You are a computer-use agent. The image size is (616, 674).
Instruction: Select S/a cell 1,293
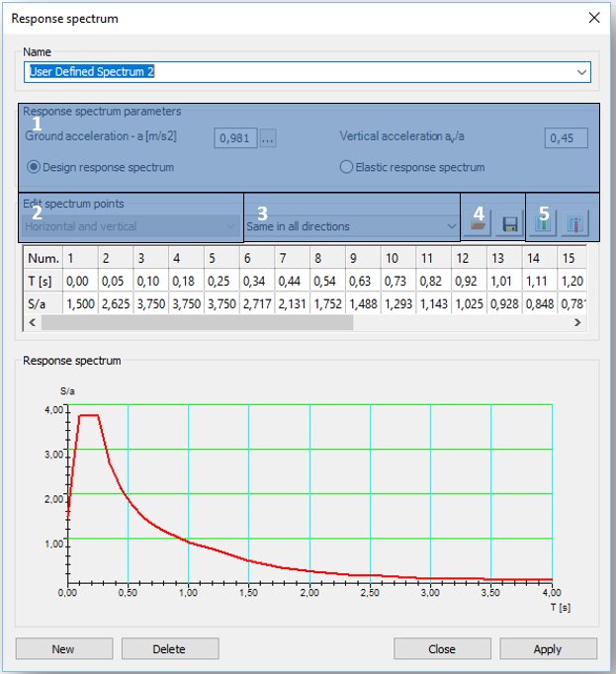(x=398, y=304)
